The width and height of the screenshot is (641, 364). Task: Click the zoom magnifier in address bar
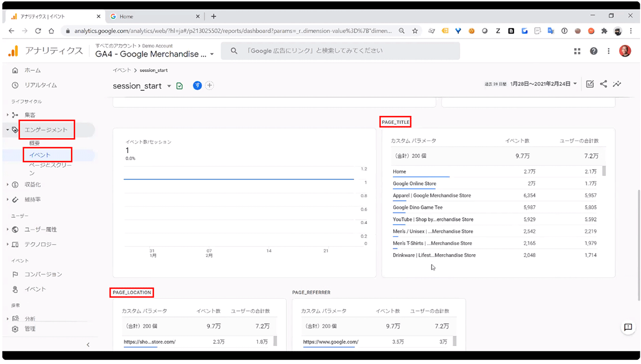tap(402, 31)
